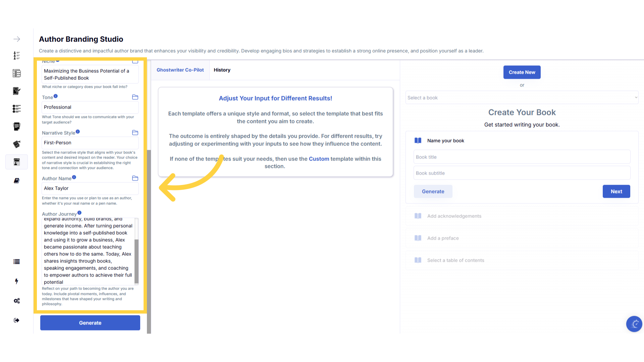Open the folder icon next to Tone
The image size is (644, 362).
(135, 97)
